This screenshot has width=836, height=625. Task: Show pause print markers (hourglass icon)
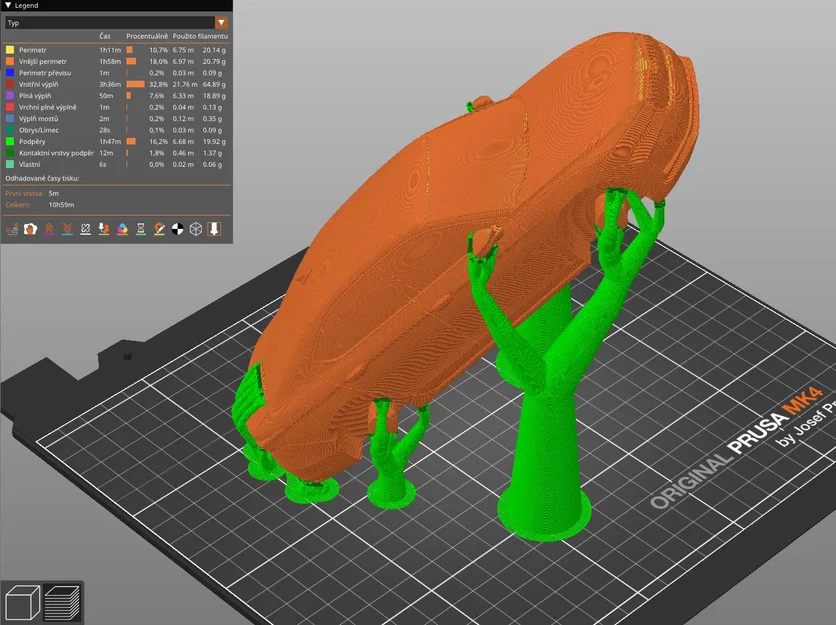click(141, 228)
